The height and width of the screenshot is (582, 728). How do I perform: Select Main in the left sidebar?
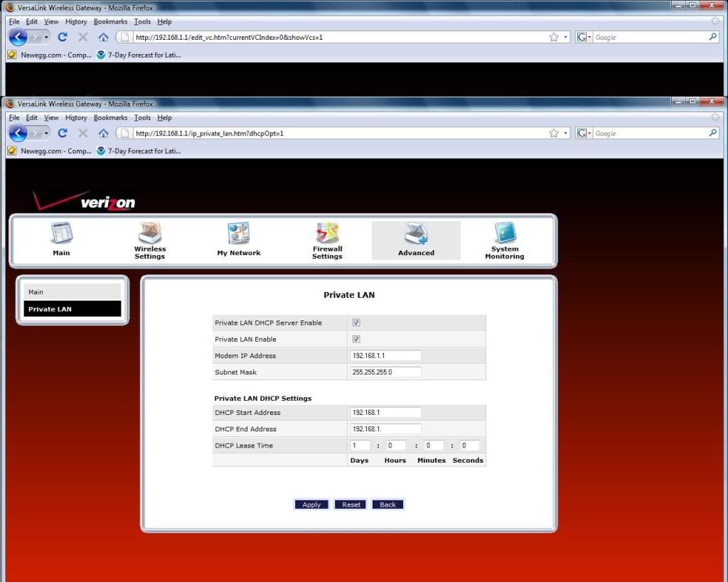72,292
